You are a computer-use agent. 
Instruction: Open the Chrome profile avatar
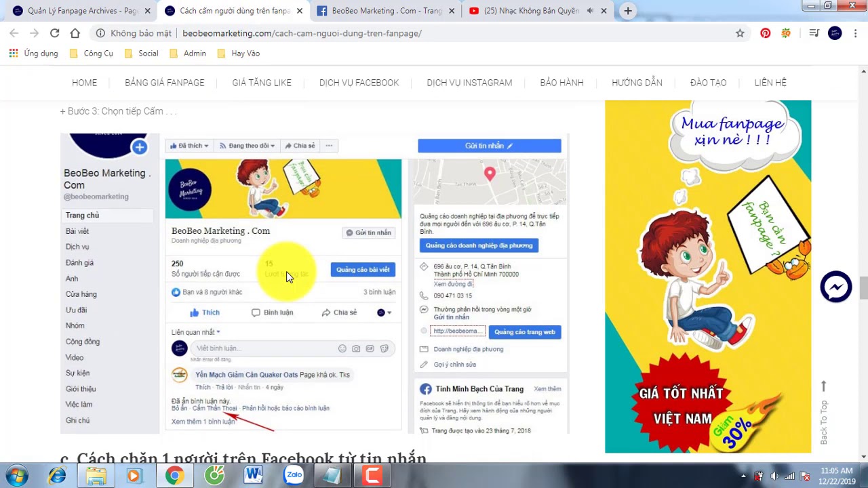point(835,33)
